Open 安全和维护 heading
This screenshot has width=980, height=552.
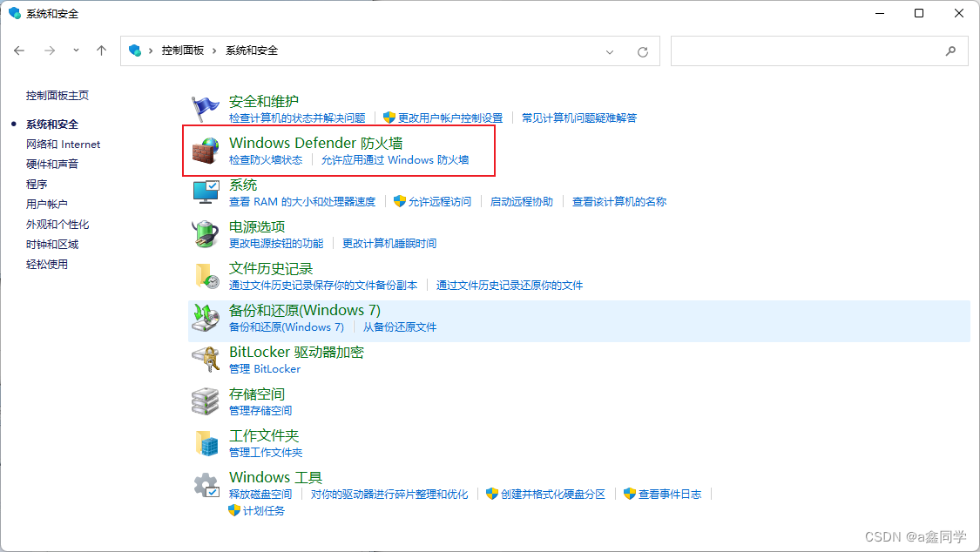click(264, 101)
